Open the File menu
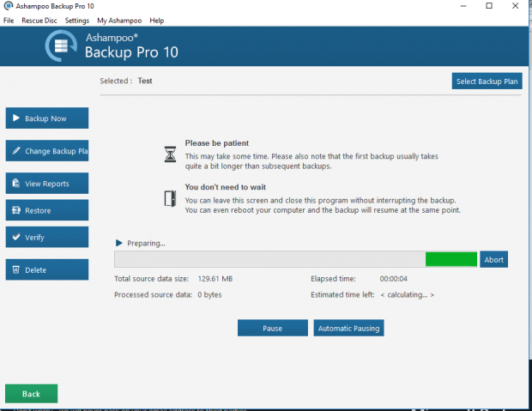This screenshot has height=411, width=532. point(9,20)
